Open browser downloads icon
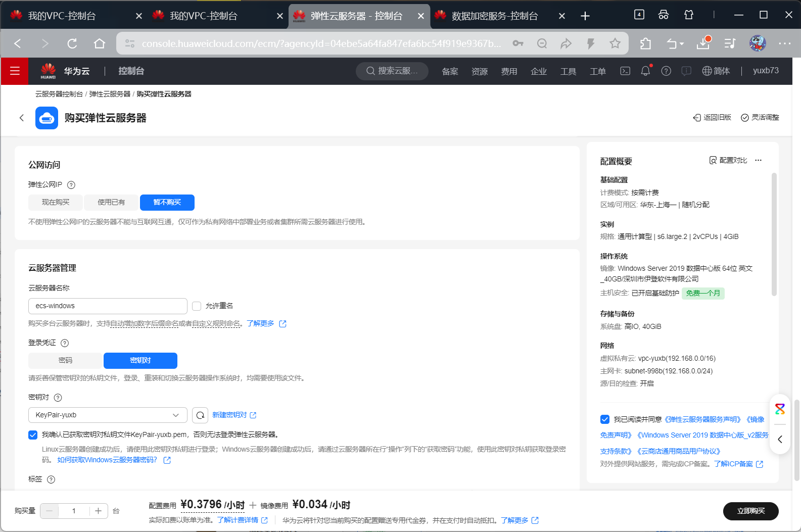 pos(703,43)
